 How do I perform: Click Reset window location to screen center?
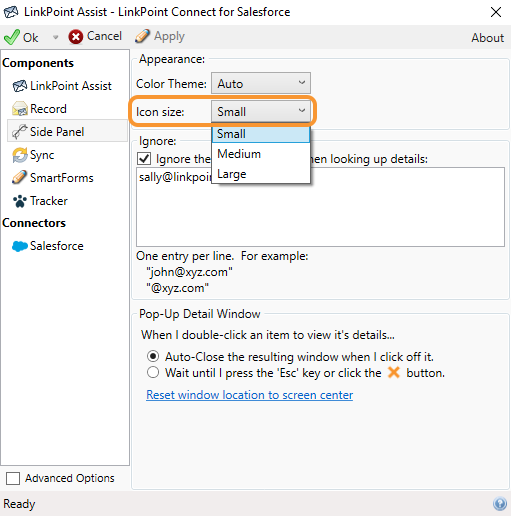point(249,395)
